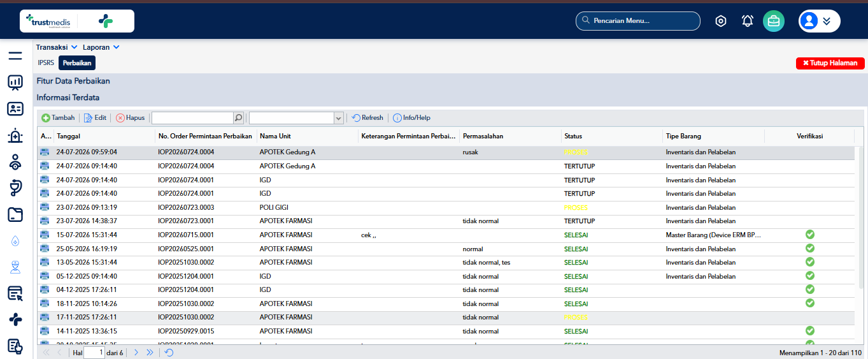Viewport: 868px width, 359px height.
Task: Click green verification check for 14-11-2025 row
Action: [x=810, y=331]
